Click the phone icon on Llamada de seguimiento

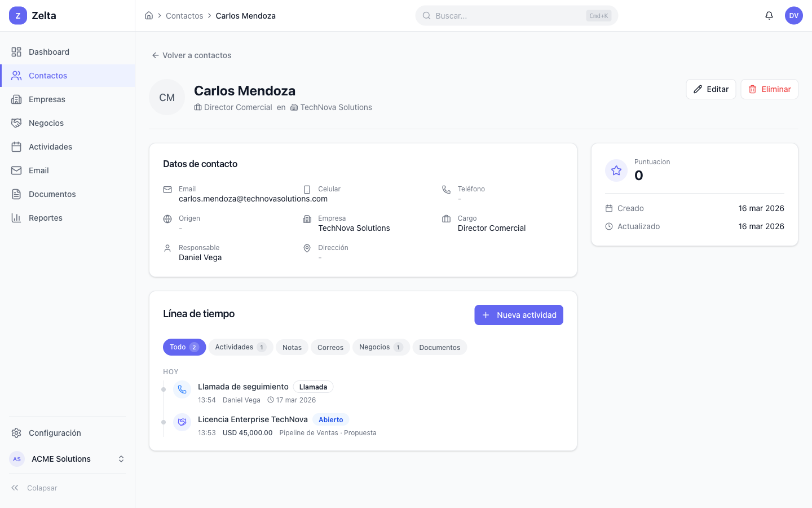[182, 389]
